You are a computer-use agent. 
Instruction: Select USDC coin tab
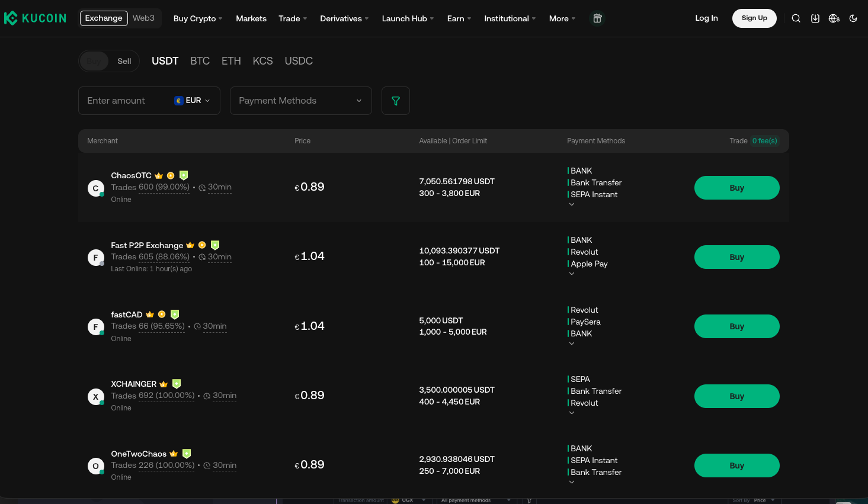[x=299, y=61]
